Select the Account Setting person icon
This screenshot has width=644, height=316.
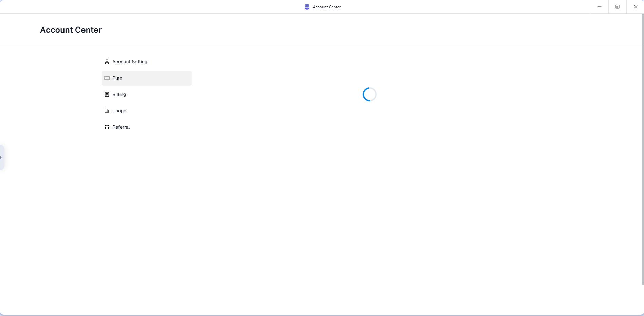tap(107, 62)
